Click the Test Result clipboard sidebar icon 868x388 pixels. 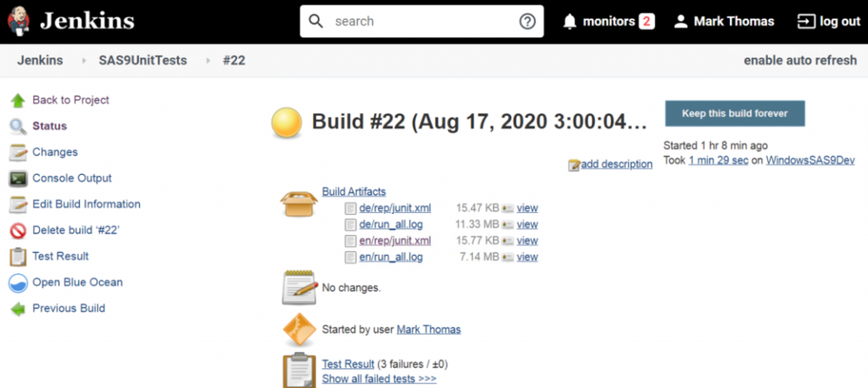[x=18, y=257]
